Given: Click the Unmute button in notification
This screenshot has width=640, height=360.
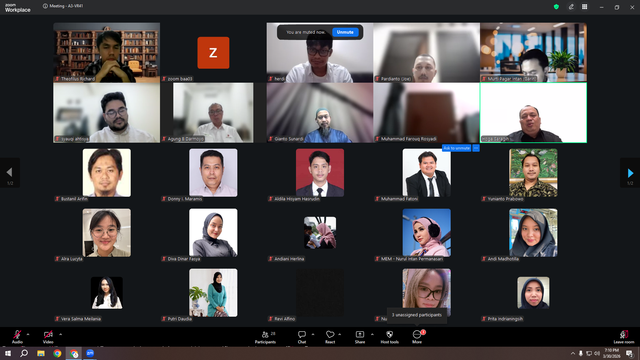Looking at the screenshot, I should pos(345,32).
